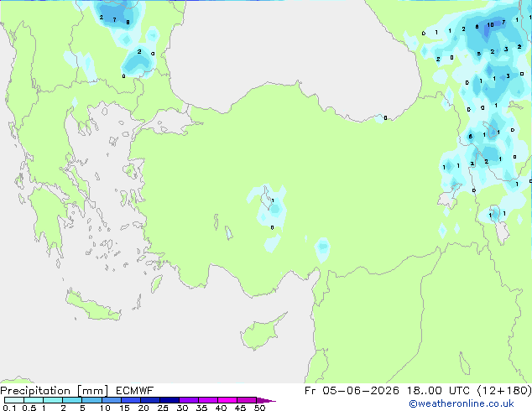Select the 40–45 mm magenta legend swatch
The width and height of the screenshot is (532, 411).
[227, 400]
